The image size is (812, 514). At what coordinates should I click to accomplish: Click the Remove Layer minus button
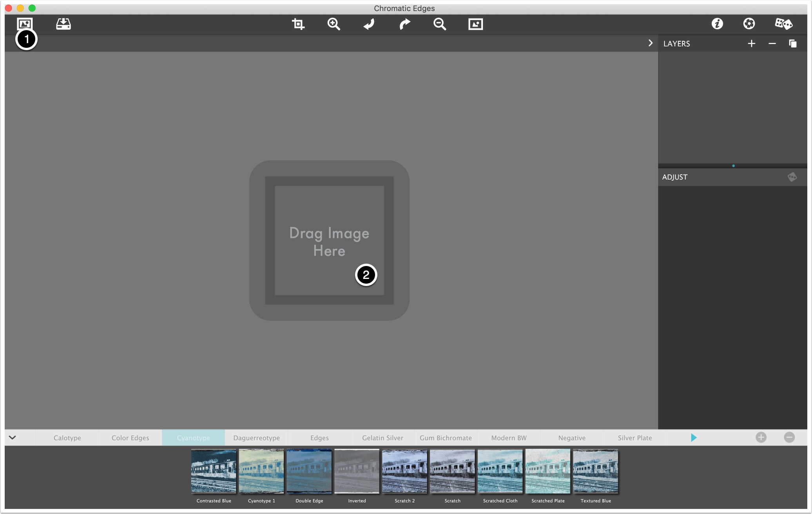[772, 43]
